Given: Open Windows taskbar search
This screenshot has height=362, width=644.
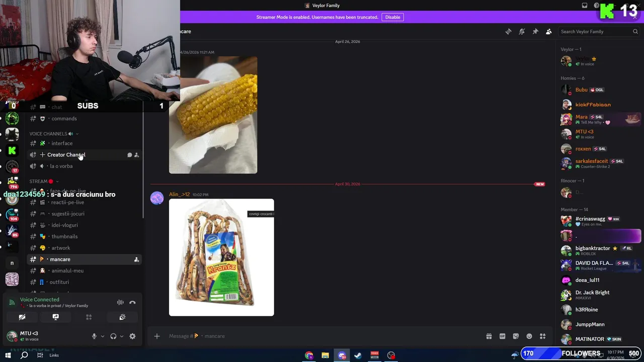Looking at the screenshot, I should pyautogui.click(x=24, y=355).
